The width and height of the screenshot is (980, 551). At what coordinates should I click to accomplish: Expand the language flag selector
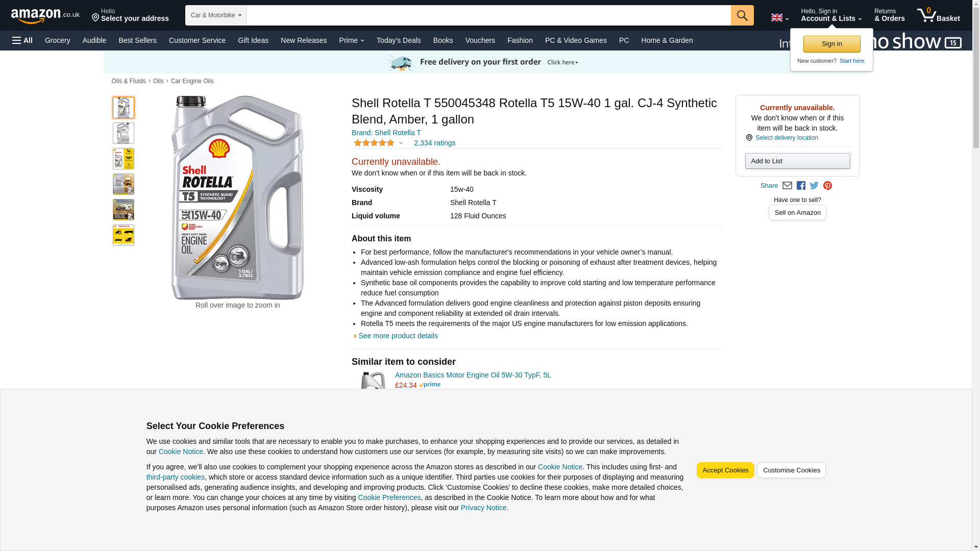click(x=779, y=18)
